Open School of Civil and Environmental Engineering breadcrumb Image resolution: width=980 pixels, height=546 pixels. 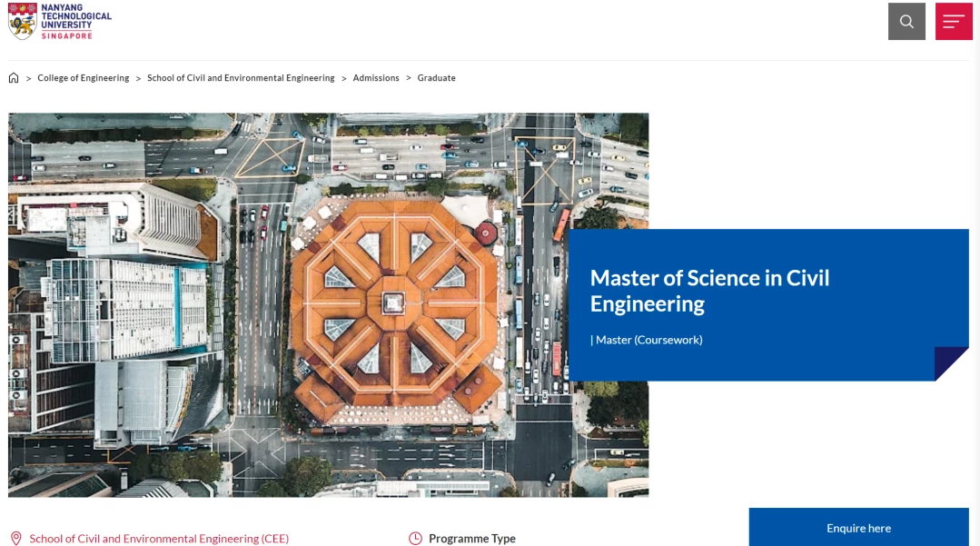click(241, 78)
